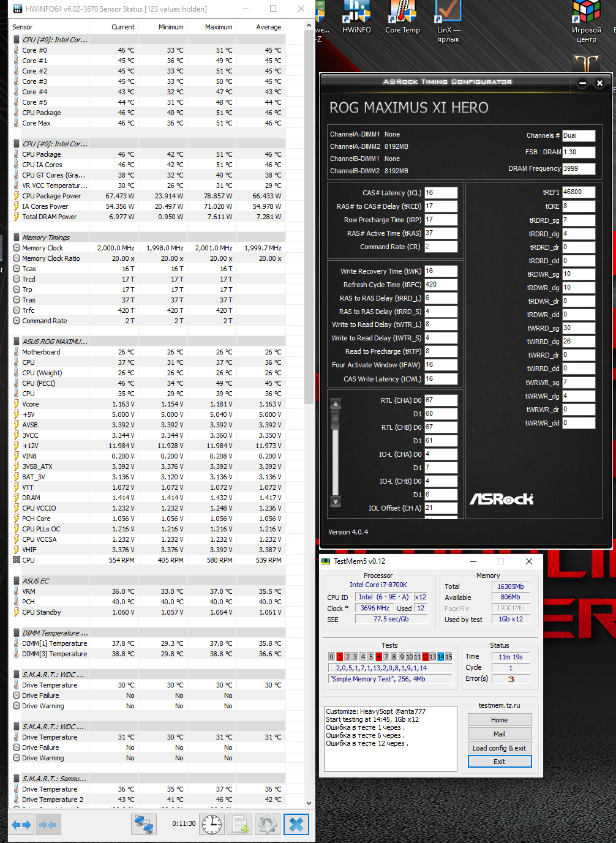Viewport: 616px width, 843px height.
Task: Click the ASUS EC group header icon
Action: (x=17, y=581)
